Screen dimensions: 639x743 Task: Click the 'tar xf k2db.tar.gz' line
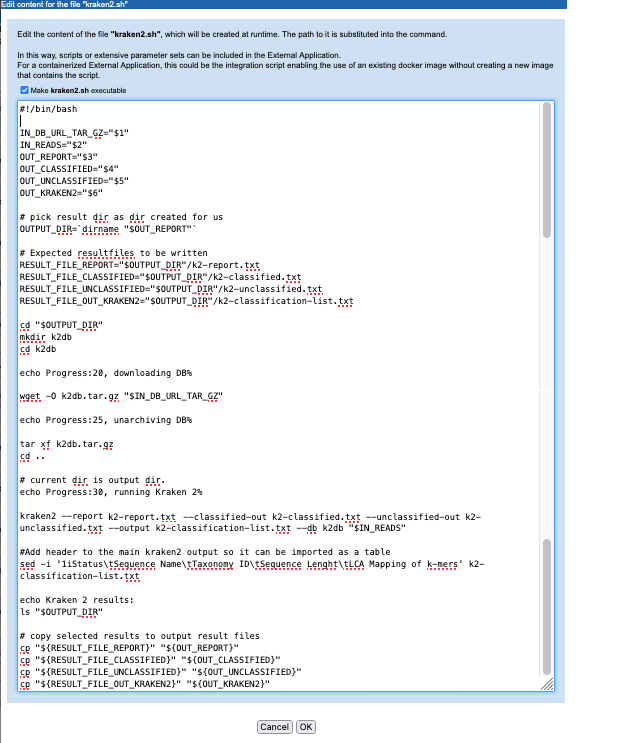(x=66, y=444)
